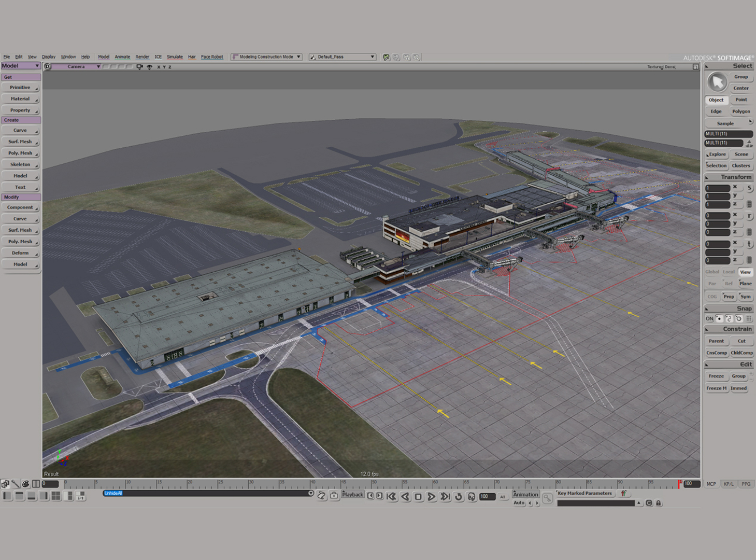This screenshot has width=756, height=560.
Task: Click the timeline start frame field
Action: point(50,484)
